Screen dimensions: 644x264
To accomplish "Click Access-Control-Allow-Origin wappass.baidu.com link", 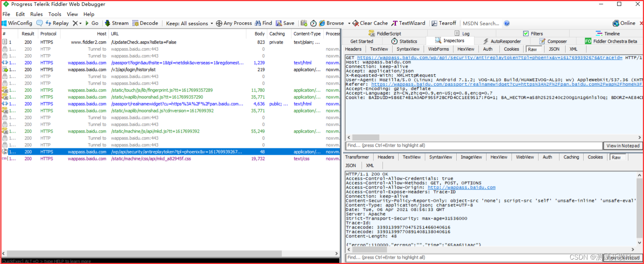I will 461,187.
